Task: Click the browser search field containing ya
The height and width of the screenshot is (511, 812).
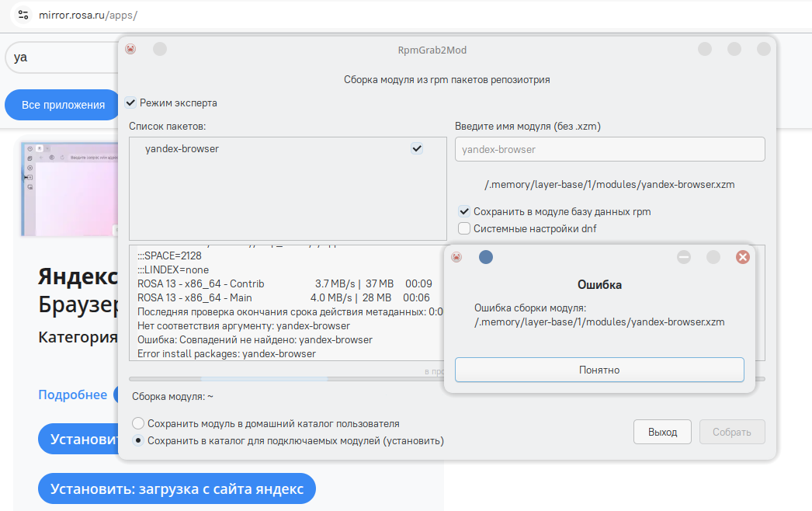Action: 62,57
